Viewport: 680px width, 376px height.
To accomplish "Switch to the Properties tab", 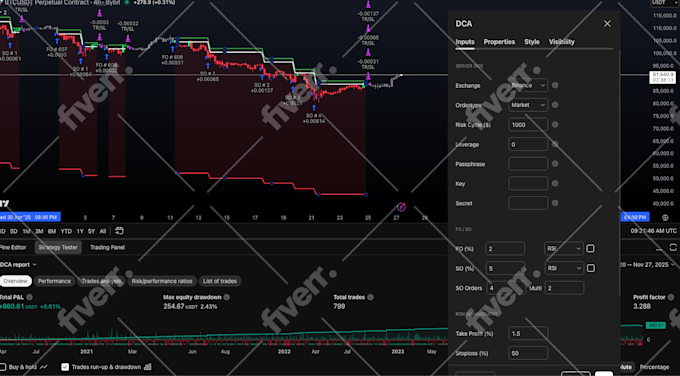I will (x=499, y=42).
